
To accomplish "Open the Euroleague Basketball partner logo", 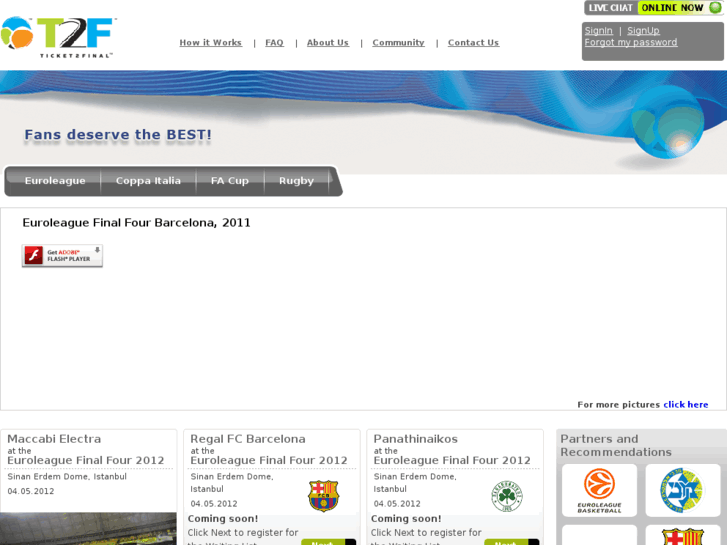I will pyautogui.click(x=599, y=490).
